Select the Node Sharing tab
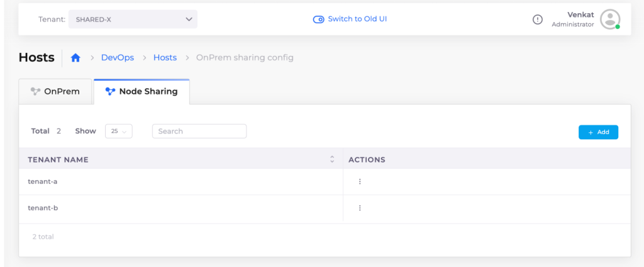The image size is (644, 267). point(142,91)
